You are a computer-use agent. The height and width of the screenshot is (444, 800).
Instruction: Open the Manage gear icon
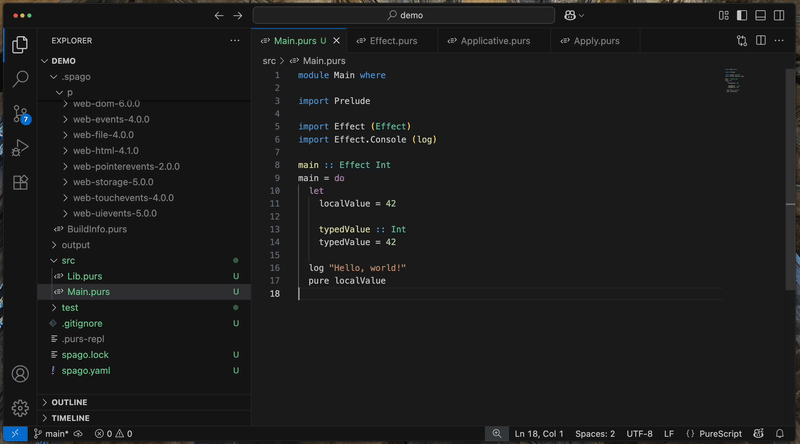point(20,408)
